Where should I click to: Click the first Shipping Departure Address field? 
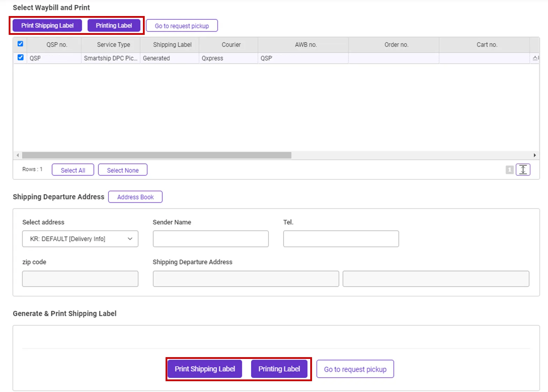tap(246, 279)
